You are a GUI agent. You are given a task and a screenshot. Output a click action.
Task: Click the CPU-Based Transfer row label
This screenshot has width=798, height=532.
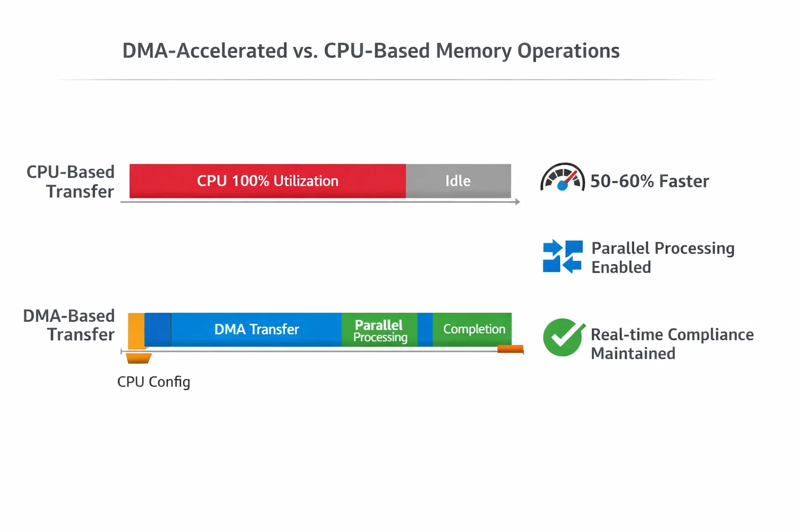(72, 181)
